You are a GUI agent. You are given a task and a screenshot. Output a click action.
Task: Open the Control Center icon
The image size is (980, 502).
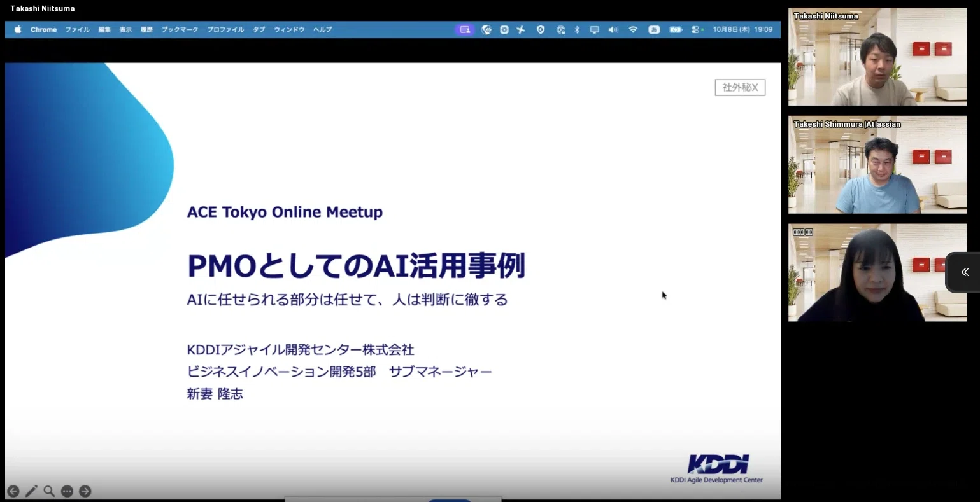pos(697,29)
